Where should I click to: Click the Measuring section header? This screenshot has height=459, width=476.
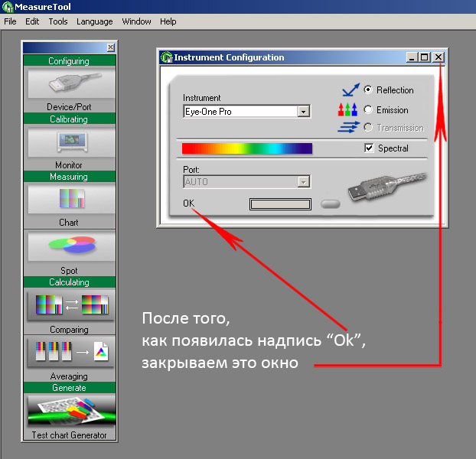[x=69, y=176]
